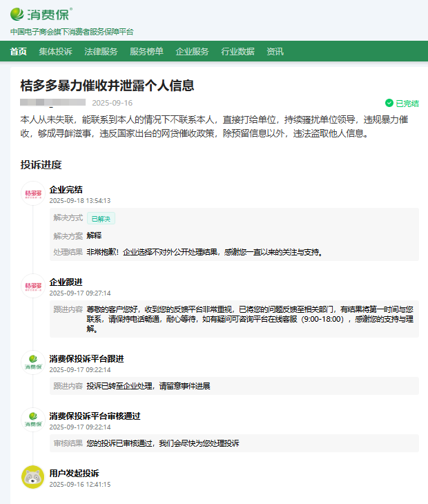This screenshot has height=504, width=428.
Task: Click 您的投诉已审核通过 review result text
Action: tap(163, 443)
